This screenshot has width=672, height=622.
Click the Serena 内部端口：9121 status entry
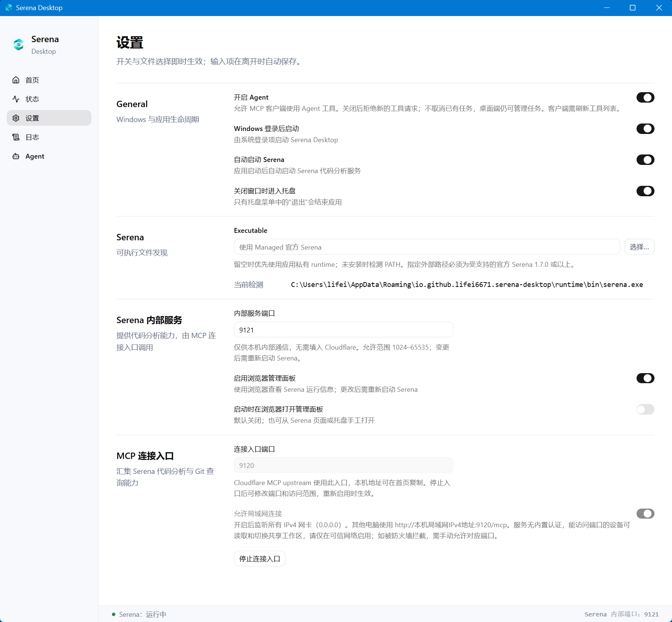(x=622, y=614)
